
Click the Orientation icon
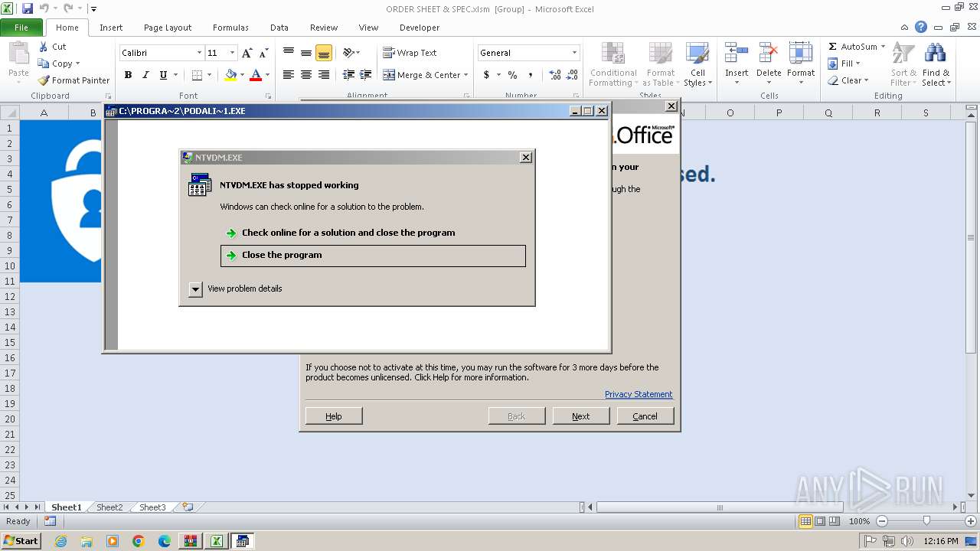348,53
